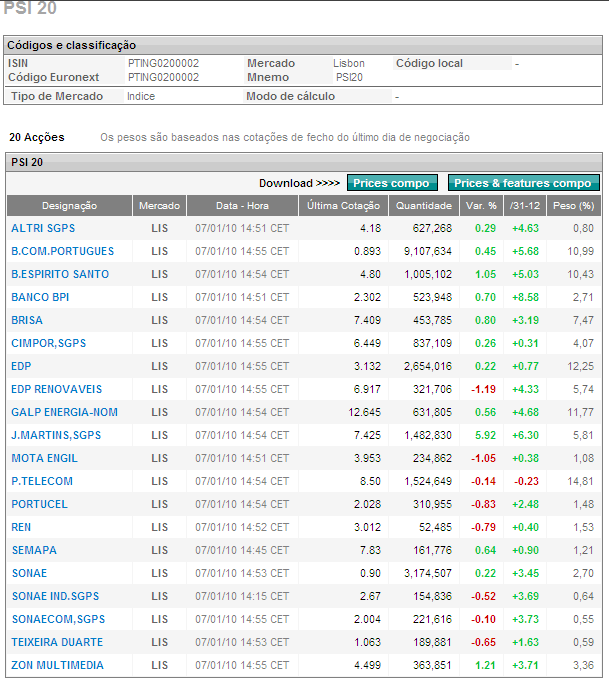Click the Designação column header
This screenshot has width=609, height=686.
point(70,206)
